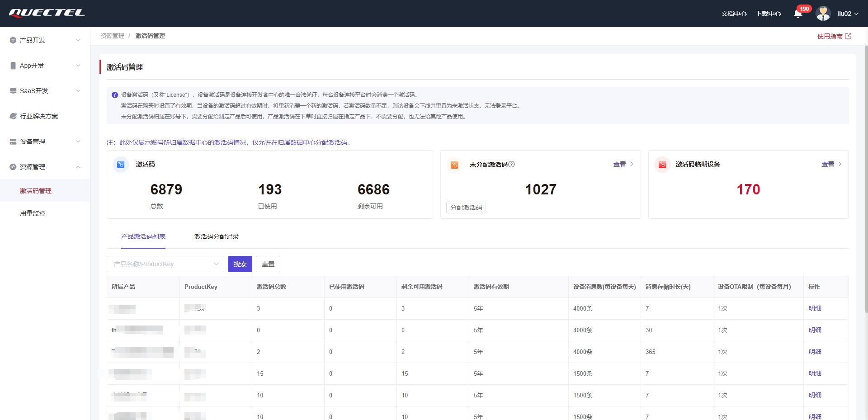Click the used count 193
The image size is (868, 420).
coord(270,189)
